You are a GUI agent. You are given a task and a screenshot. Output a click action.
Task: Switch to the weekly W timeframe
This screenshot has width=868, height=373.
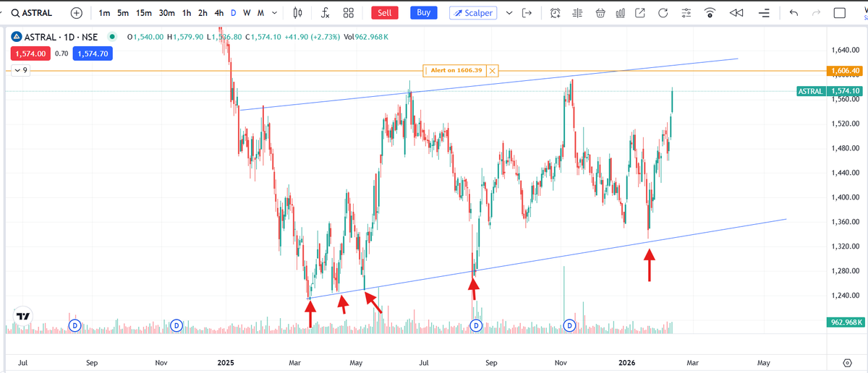click(x=247, y=13)
